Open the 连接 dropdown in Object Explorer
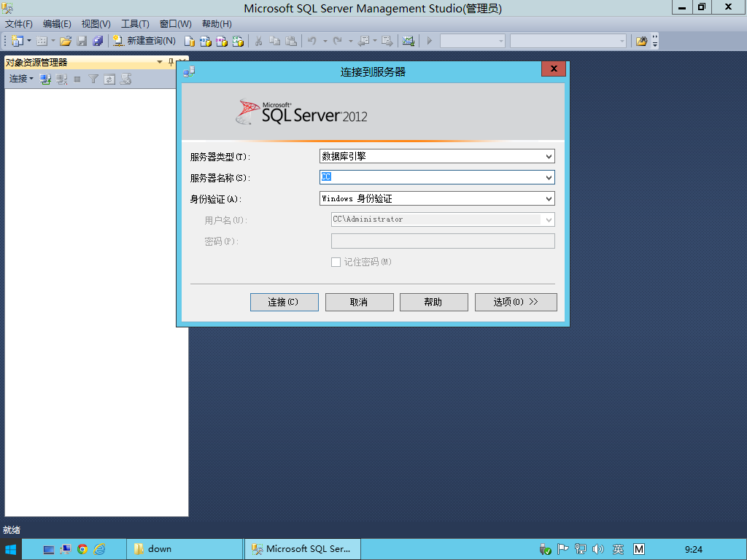747x560 pixels. pyautogui.click(x=21, y=79)
